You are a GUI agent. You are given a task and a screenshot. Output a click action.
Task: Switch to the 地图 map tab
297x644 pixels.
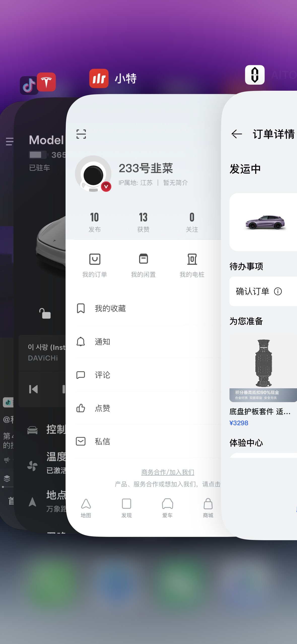86,508
